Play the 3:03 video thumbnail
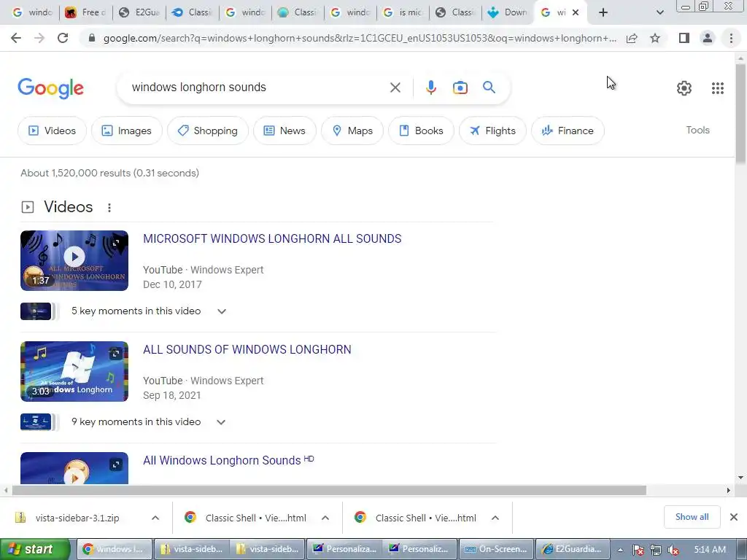 (74, 371)
